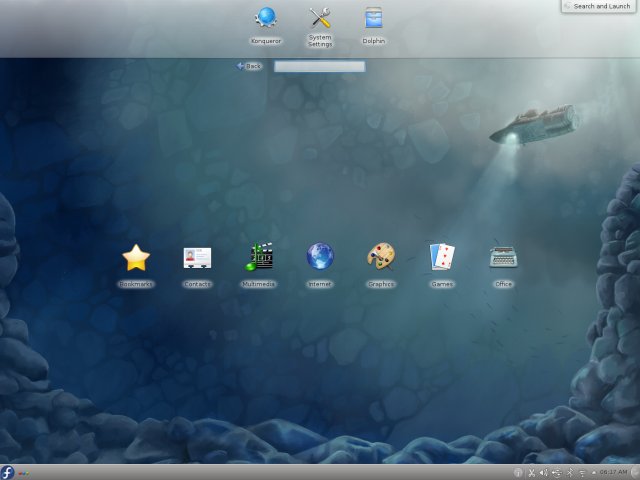Open the Search and Launch toolbox
Image resolution: width=640 pixels, height=480 pixels.
tap(597, 6)
